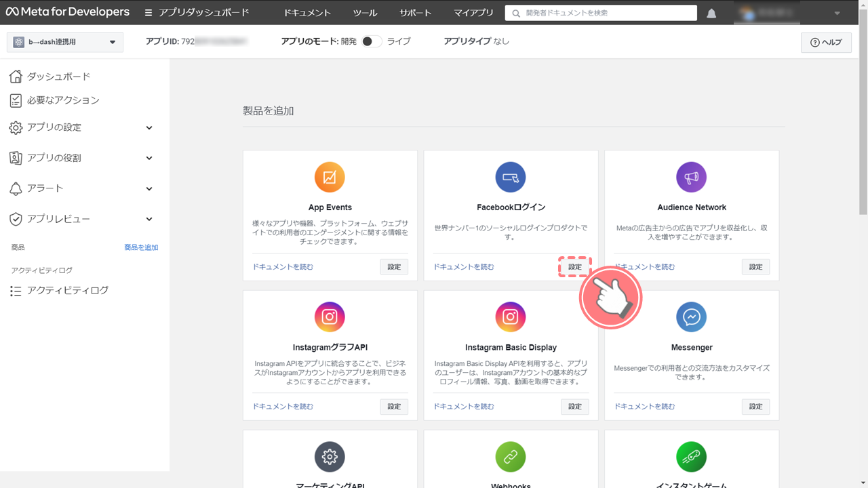This screenshot has height=488, width=868.
Task: Click the インスタントゲーム green icon
Action: [692, 457]
